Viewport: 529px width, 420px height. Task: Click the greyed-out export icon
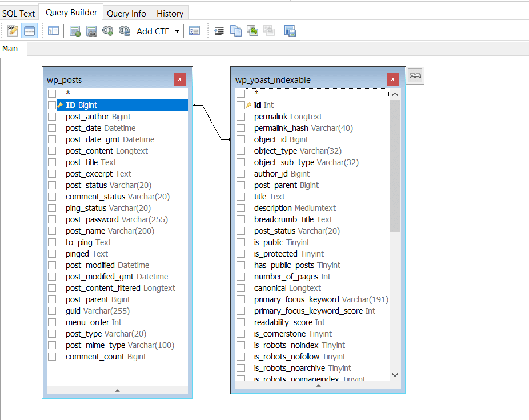[269, 31]
